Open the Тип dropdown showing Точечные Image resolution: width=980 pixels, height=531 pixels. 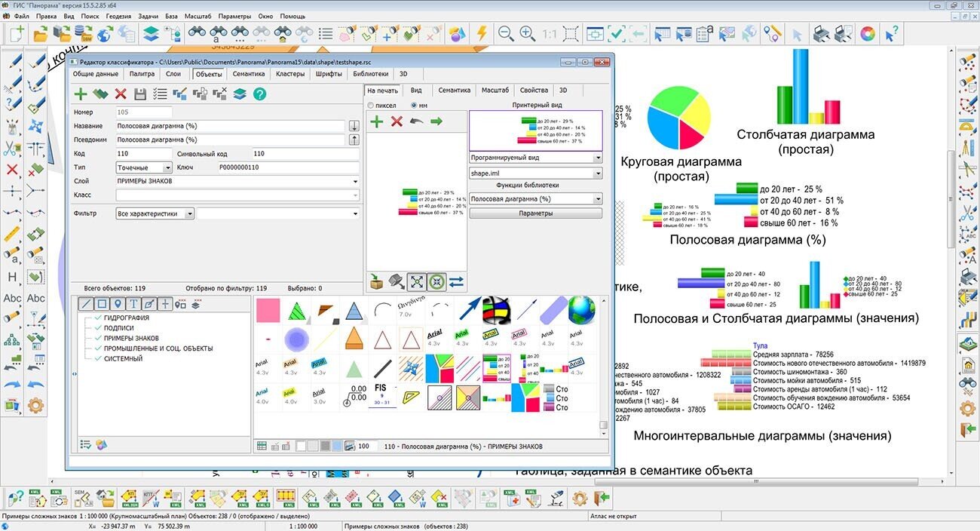(x=144, y=167)
